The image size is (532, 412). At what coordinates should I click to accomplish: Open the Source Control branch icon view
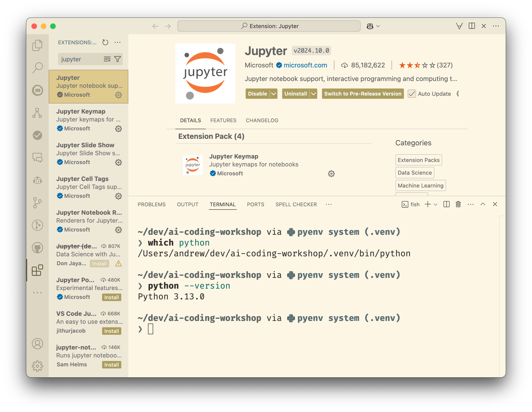pos(37,202)
